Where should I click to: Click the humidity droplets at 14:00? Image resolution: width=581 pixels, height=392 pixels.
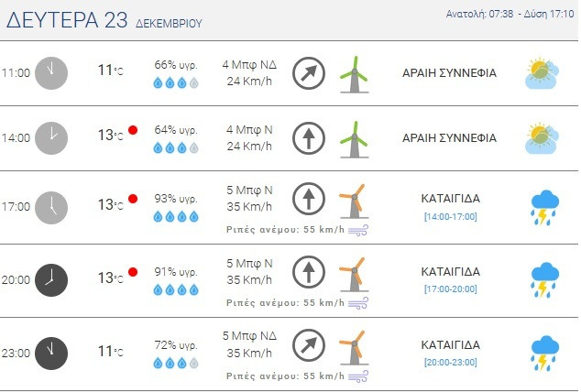click(x=176, y=147)
